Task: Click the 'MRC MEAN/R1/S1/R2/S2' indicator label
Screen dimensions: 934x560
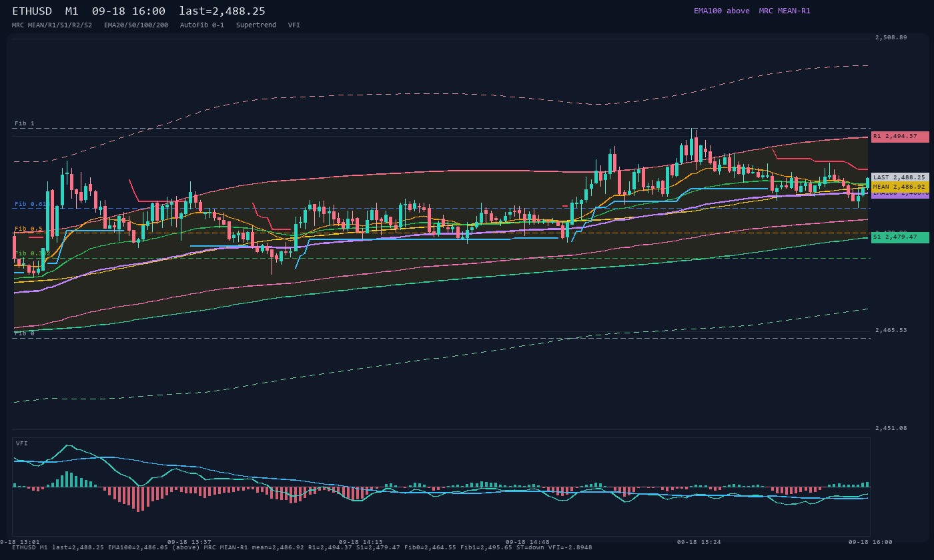Action: [x=52, y=25]
